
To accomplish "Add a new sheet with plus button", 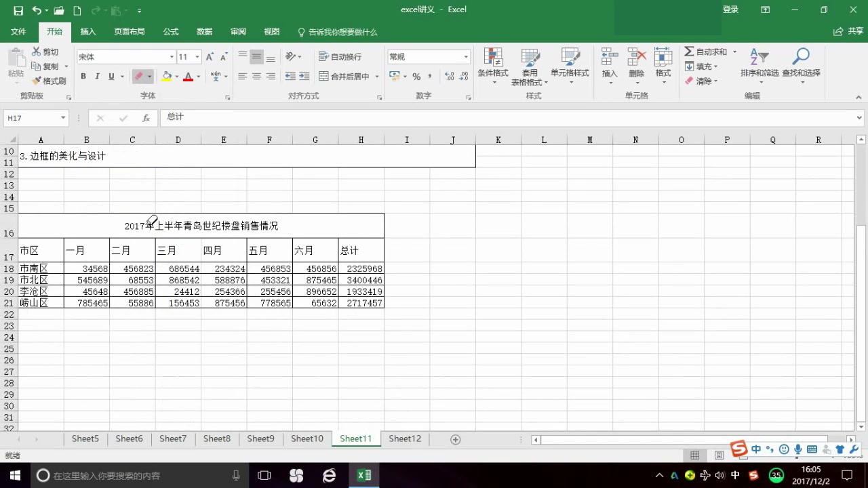I will (x=456, y=439).
